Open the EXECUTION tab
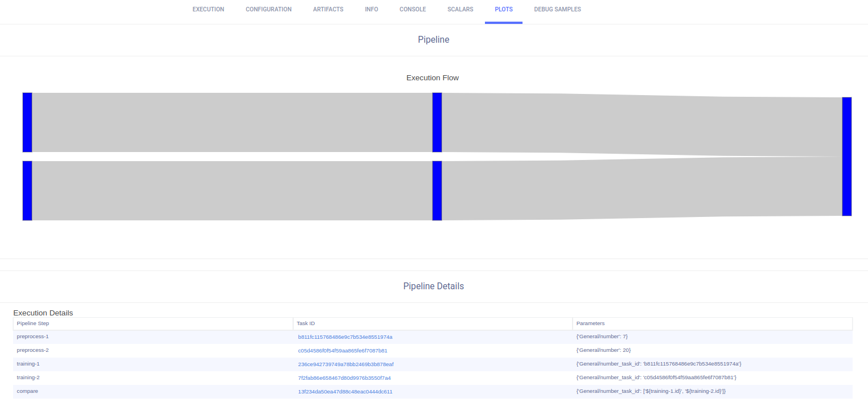 (208, 10)
